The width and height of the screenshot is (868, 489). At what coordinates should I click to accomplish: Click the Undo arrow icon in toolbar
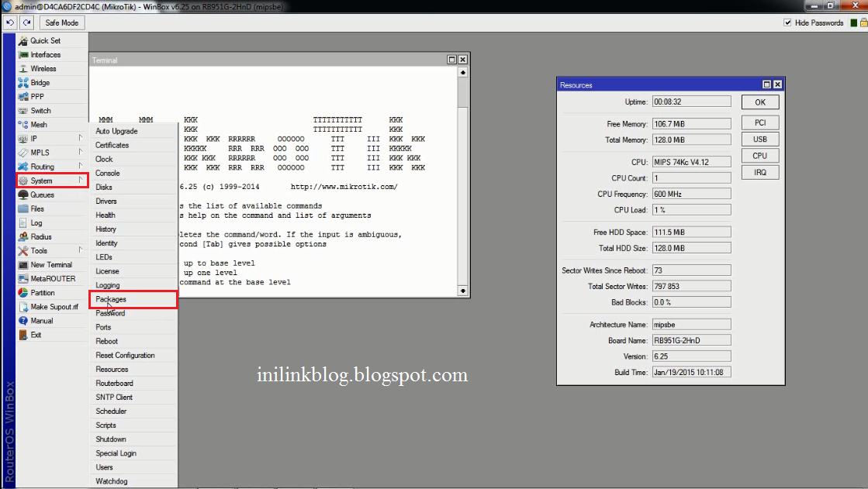pyautogui.click(x=10, y=22)
